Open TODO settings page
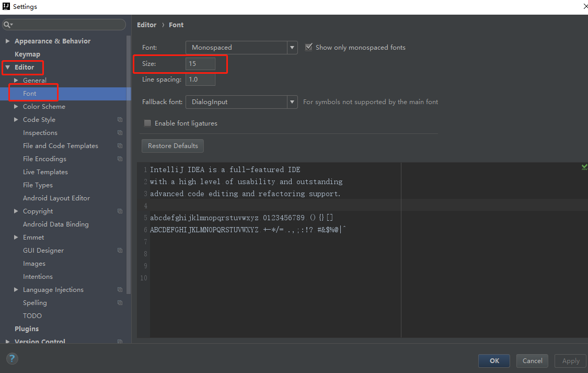The height and width of the screenshot is (373, 588). point(32,316)
